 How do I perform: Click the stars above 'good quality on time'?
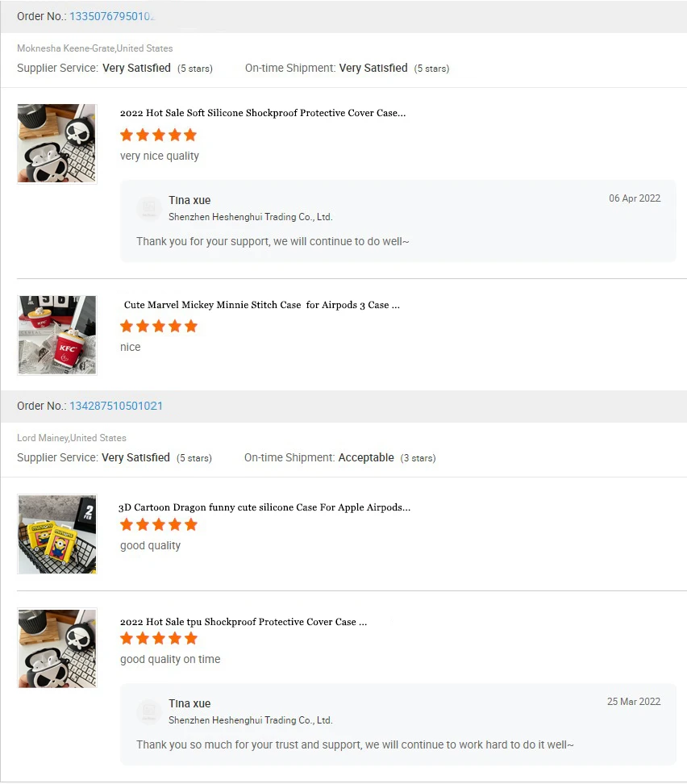click(x=158, y=638)
